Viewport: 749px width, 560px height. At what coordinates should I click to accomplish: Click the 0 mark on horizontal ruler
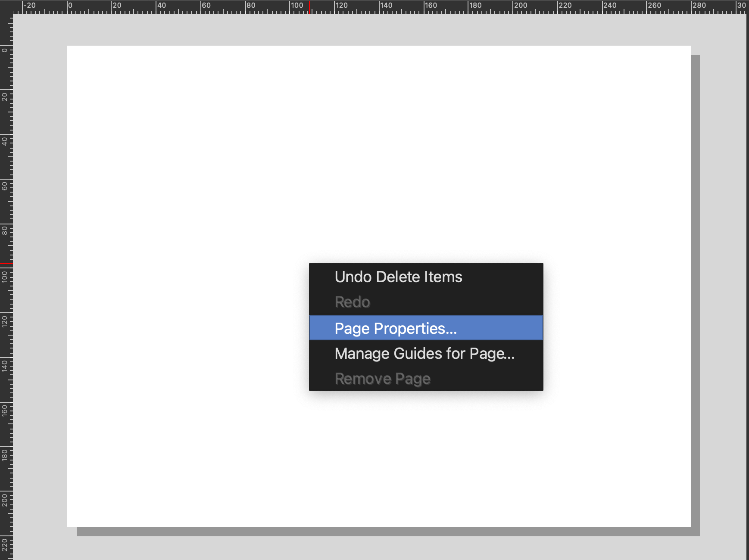70,6
